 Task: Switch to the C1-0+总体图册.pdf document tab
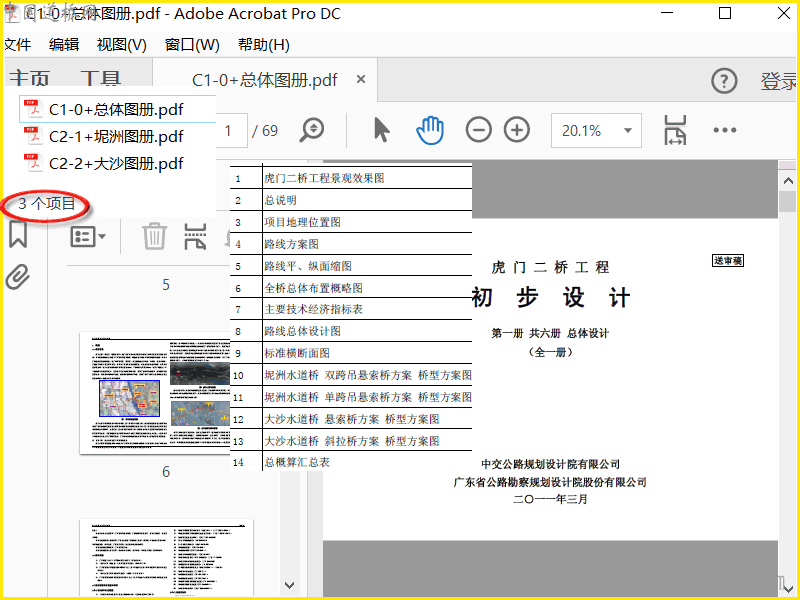click(x=264, y=80)
